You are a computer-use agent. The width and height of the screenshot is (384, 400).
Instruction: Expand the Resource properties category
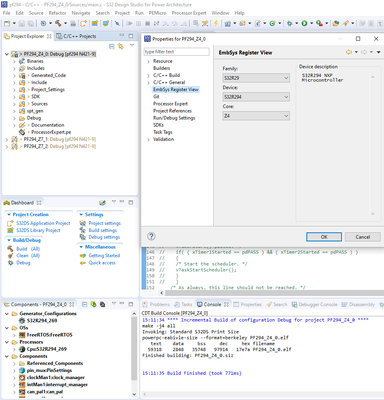click(148, 61)
